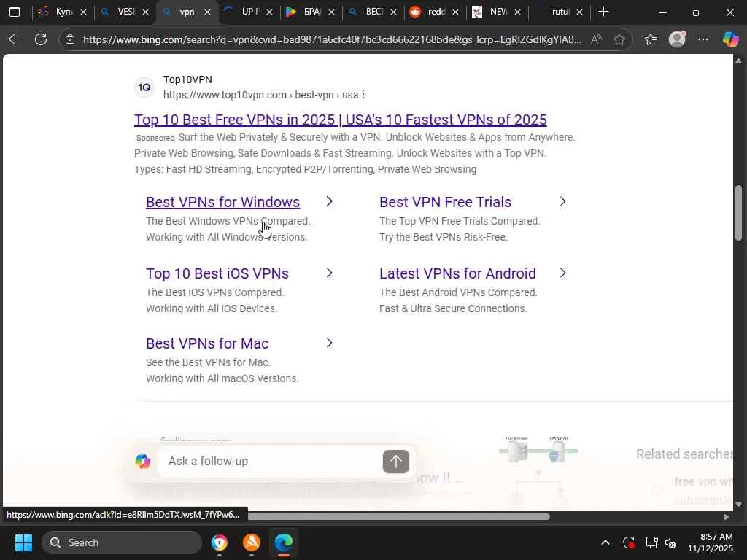Click the Top10VPN site favicon

144,87
